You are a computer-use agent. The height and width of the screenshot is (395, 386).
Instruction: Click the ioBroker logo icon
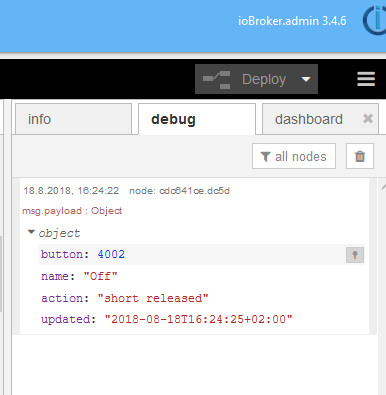point(375,20)
